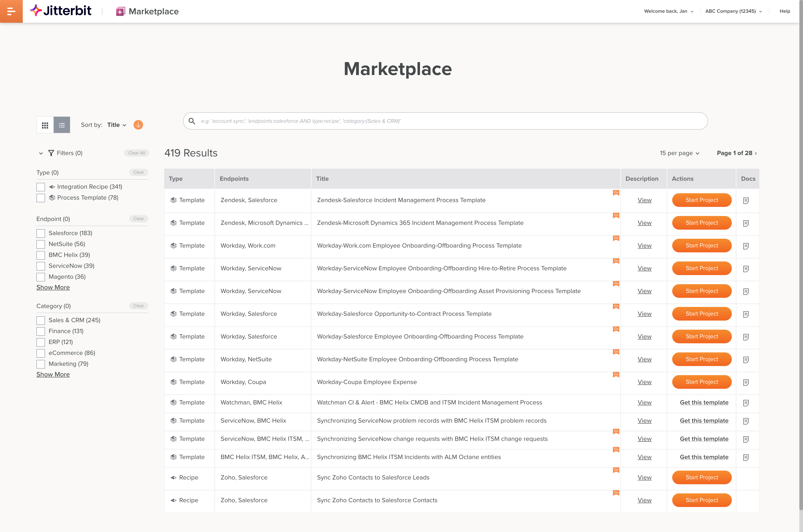Open docs for Zendesk-Microsoft Dynamics 365 template

[x=746, y=223]
